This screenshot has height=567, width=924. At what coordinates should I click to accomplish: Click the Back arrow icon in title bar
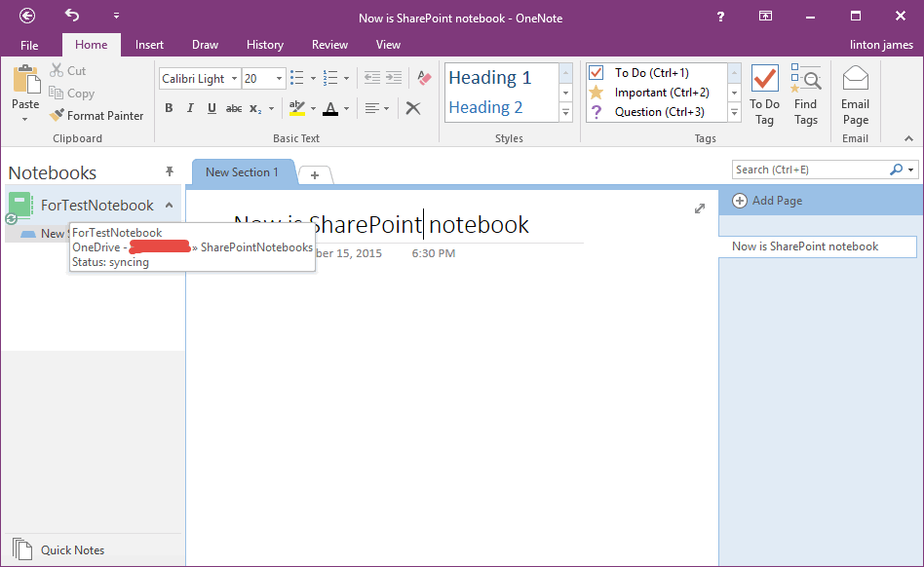click(27, 16)
